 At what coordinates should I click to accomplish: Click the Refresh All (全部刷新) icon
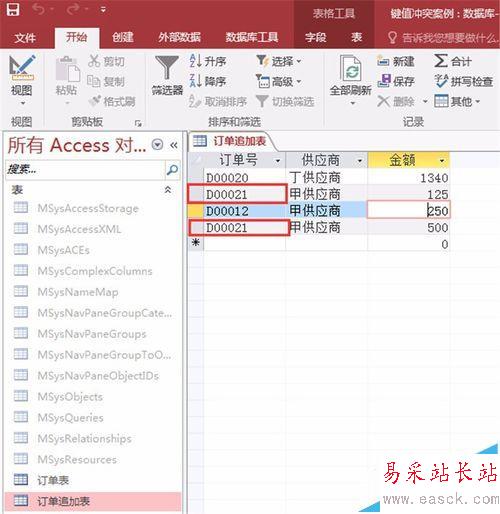[350, 68]
